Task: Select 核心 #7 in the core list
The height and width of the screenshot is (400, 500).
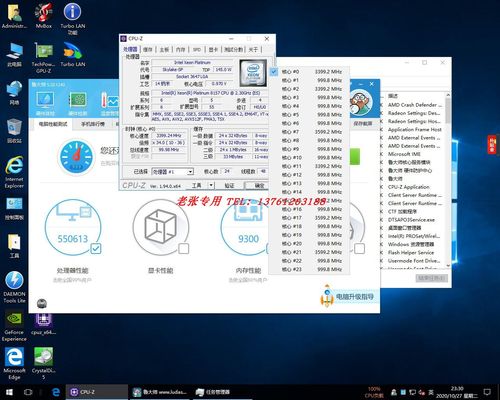Action: pos(309,132)
